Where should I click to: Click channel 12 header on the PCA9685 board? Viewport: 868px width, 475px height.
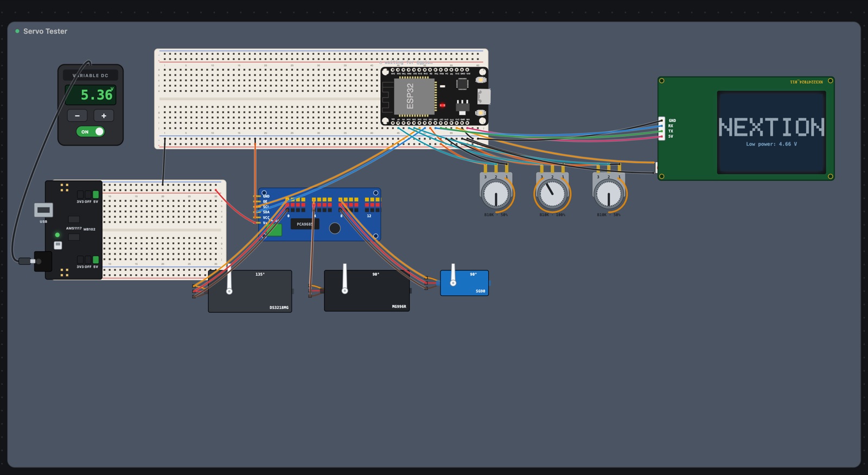pos(372,205)
